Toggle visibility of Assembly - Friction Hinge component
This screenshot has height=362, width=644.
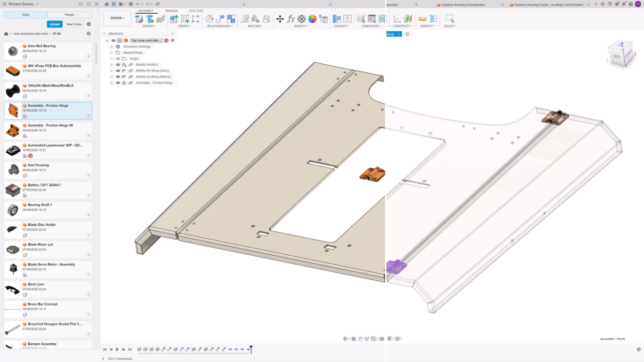(118, 83)
